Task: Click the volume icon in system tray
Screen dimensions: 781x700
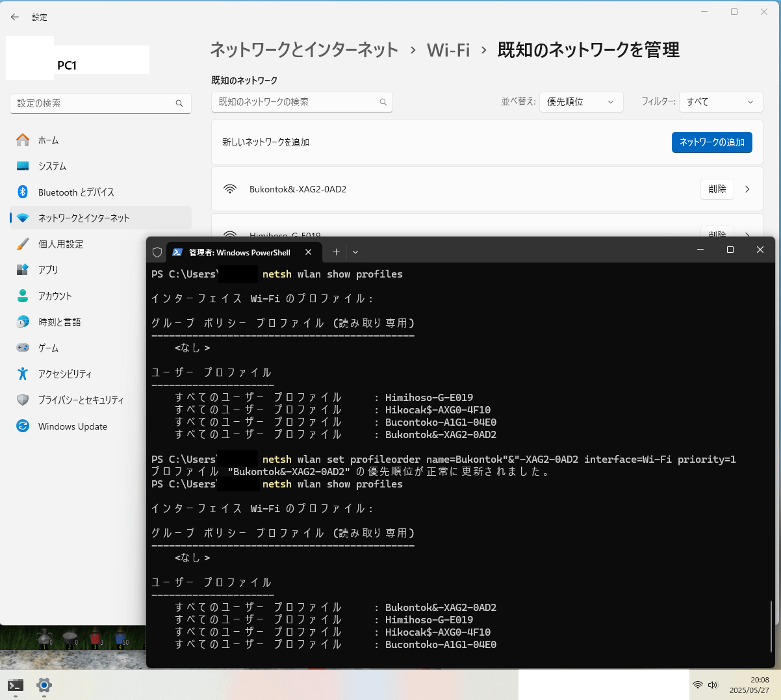Action: coord(713,685)
